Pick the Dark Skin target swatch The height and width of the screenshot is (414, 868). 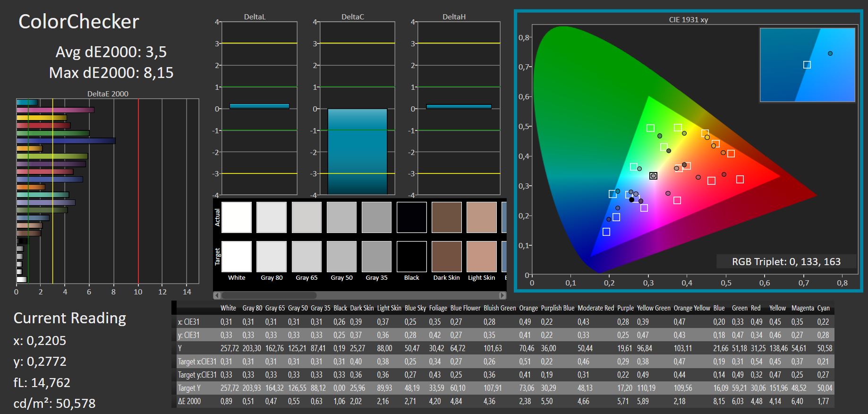[446, 257]
